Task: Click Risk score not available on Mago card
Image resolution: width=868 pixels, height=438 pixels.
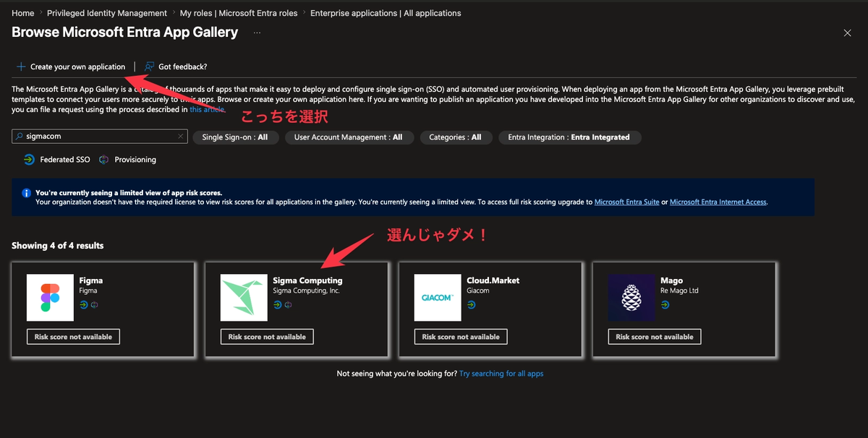Action: point(655,337)
